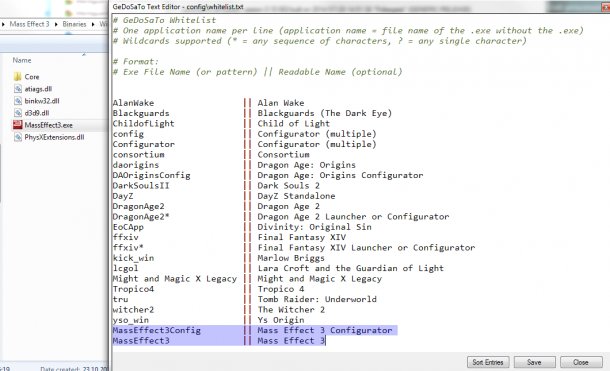Screen dimensions: 610x371
Task: Click the AlanWake entry in whitelist
Action: pos(133,103)
